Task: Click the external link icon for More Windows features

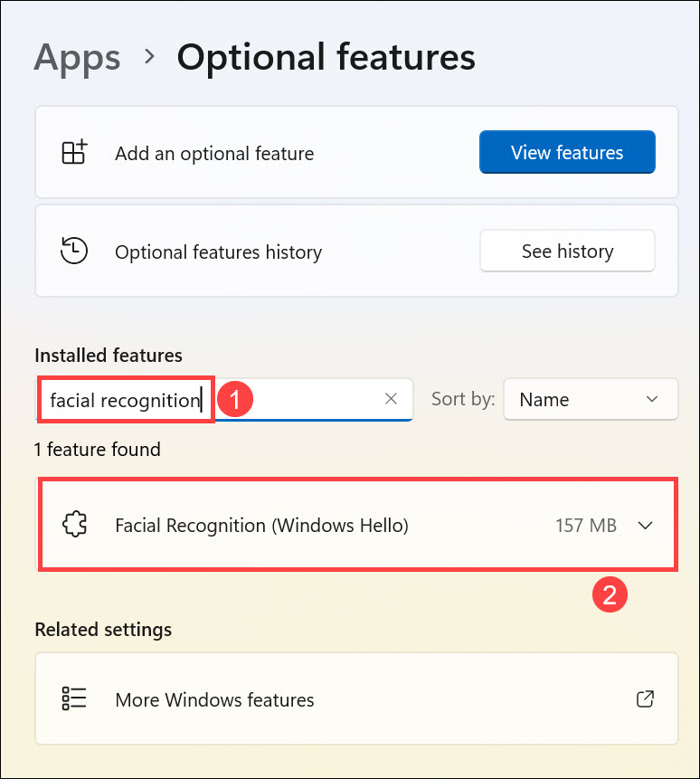Action: click(x=645, y=699)
